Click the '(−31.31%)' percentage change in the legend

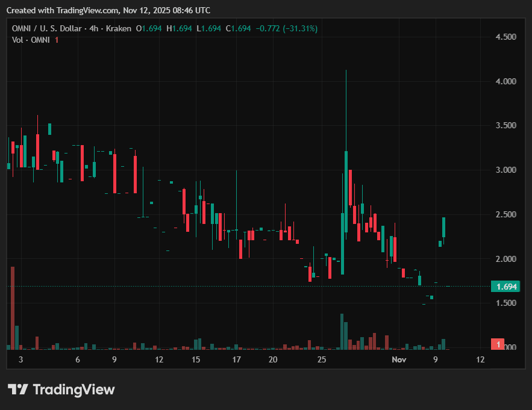298,28
